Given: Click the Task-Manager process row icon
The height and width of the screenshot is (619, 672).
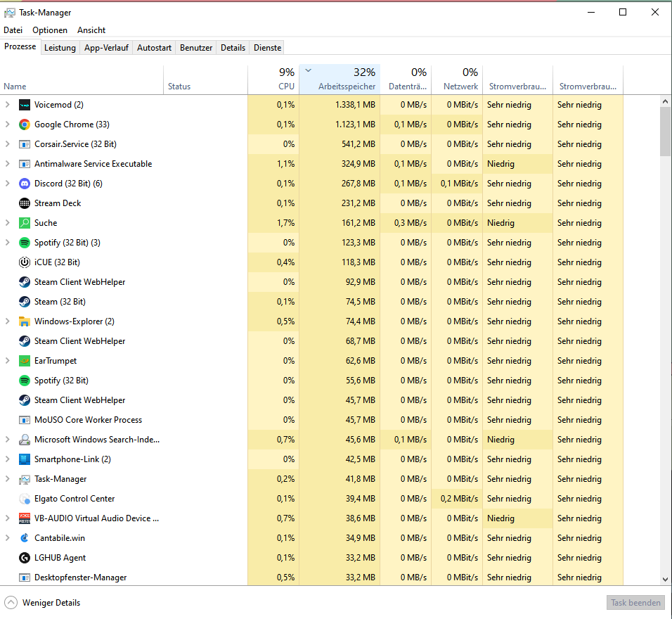Looking at the screenshot, I should 25,479.
